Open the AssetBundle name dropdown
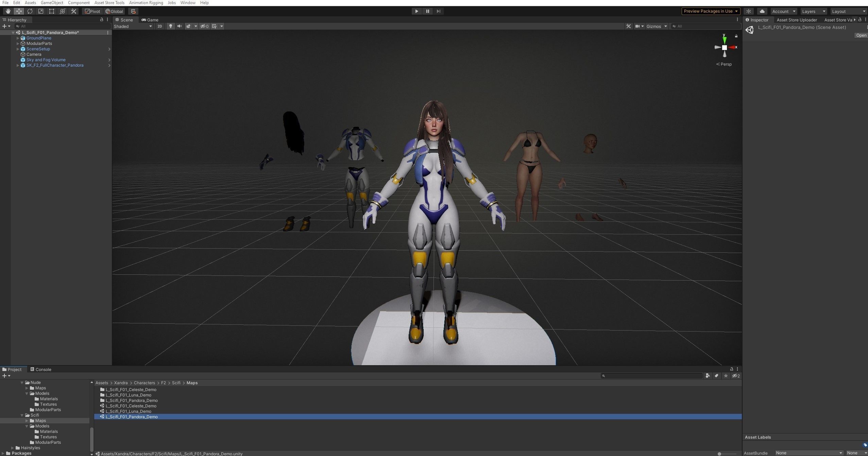This screenshot has height=456, width=868. (x=809, y=453)
